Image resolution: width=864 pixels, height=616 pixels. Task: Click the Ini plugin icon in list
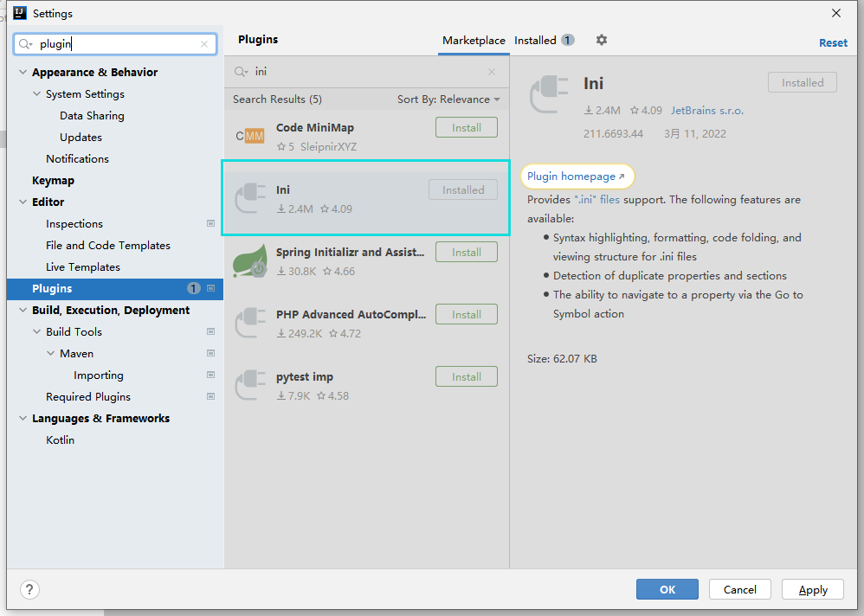[x=251, y=197]
